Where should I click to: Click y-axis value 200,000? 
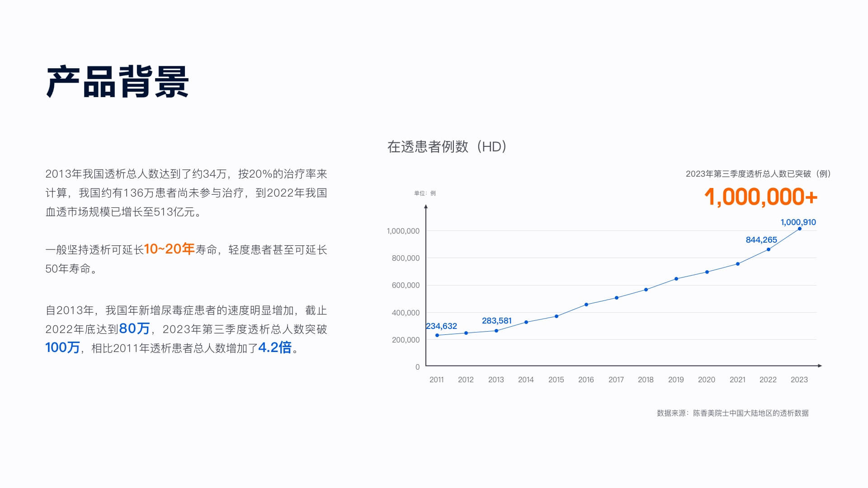406,340
